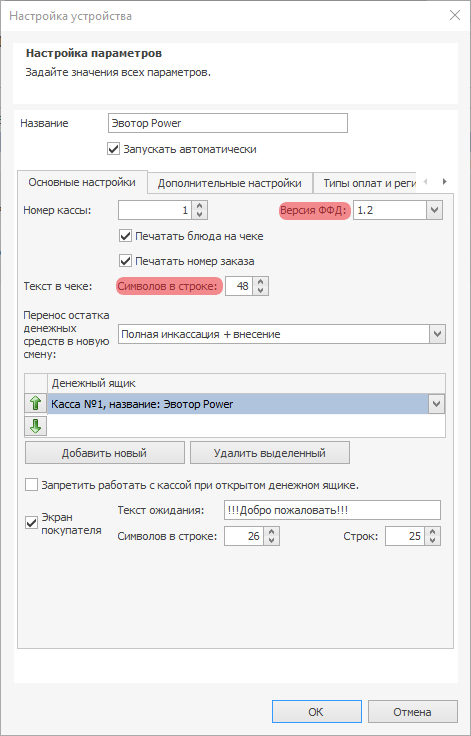
Task: Click the Добавить новый button
Action: [104, 453]
